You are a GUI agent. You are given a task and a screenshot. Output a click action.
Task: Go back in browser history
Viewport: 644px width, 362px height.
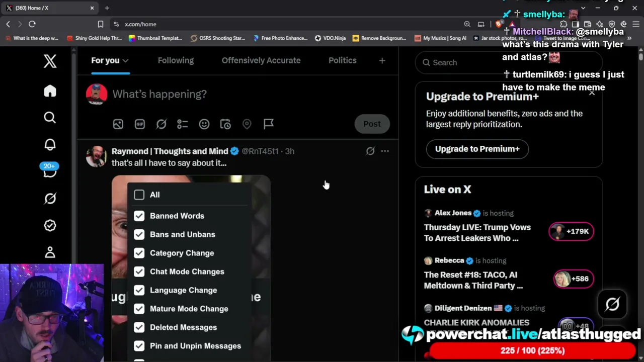click(x=8, y=24)
